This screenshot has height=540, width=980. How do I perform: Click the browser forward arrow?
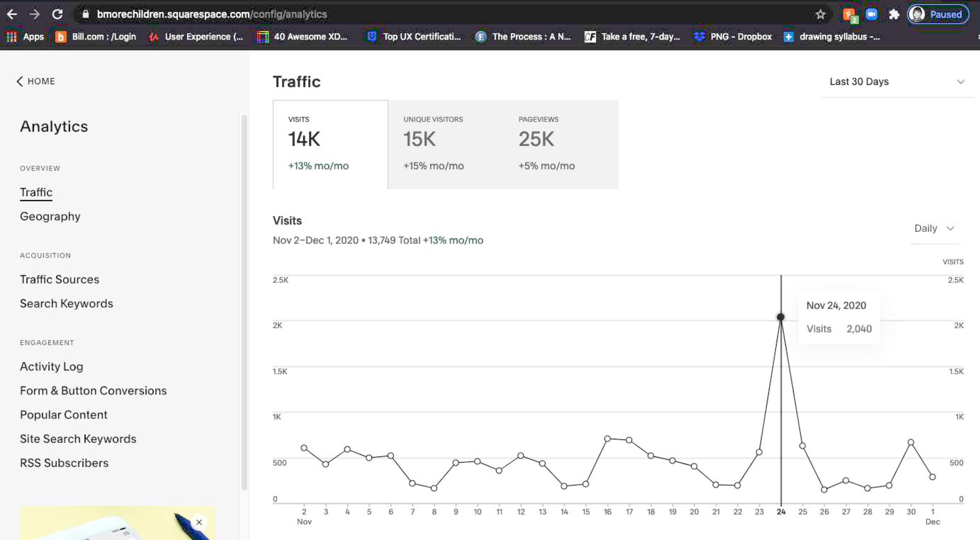pyautogui.click(x=34, y=14)
